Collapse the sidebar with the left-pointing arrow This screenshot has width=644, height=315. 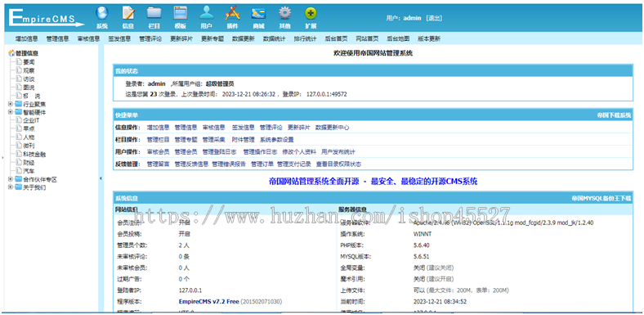tap(101, 178)
